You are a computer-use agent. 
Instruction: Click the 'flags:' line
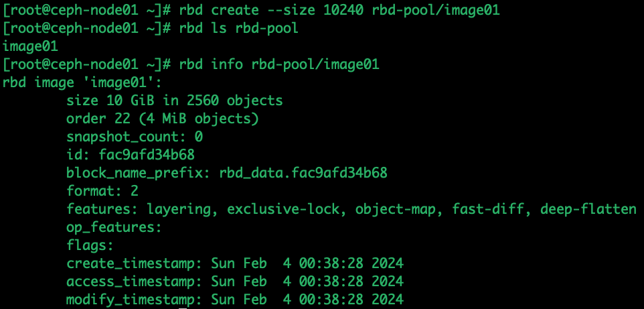coord(90,245)
